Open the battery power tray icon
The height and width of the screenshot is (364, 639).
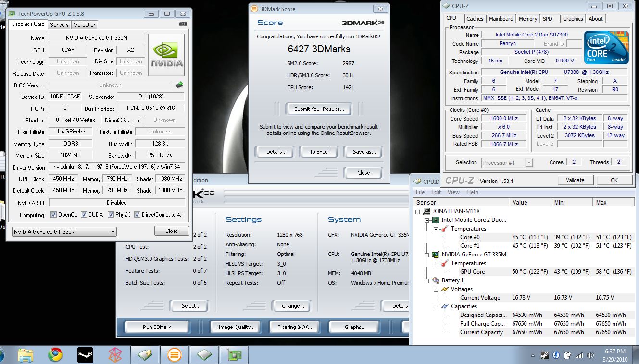568,355
